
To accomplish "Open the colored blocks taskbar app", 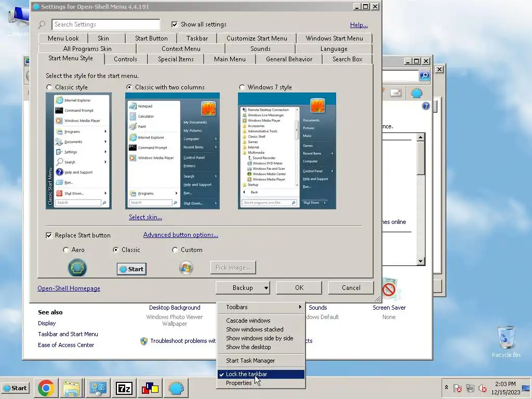I will pos(150,388).
